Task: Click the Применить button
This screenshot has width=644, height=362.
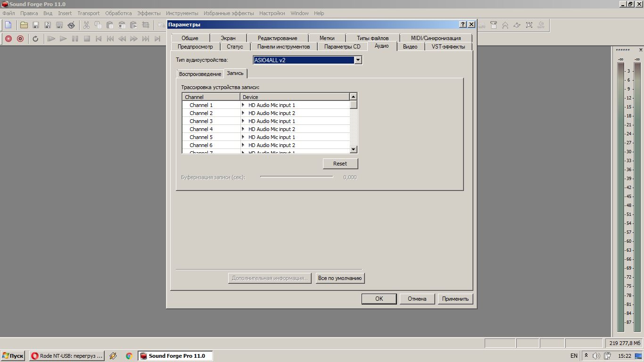Action: coord(455,299)
